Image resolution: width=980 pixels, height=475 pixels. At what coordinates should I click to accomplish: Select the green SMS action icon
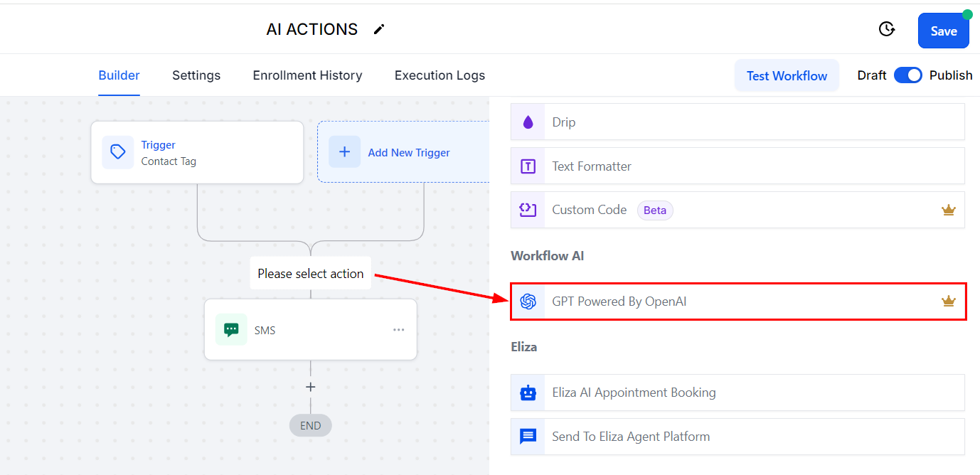[231, 330]
